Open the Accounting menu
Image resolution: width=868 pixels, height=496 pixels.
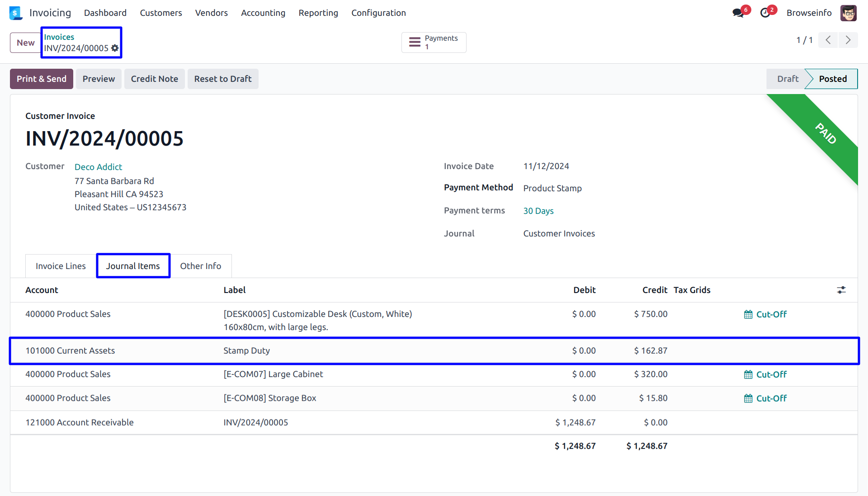pos(263,13)
